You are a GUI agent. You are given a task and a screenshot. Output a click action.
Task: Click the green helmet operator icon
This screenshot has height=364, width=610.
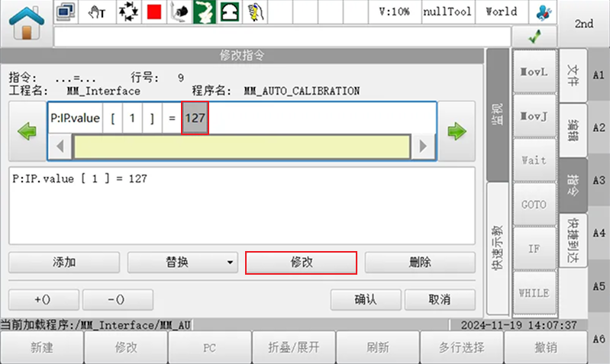tap(230, 12)
